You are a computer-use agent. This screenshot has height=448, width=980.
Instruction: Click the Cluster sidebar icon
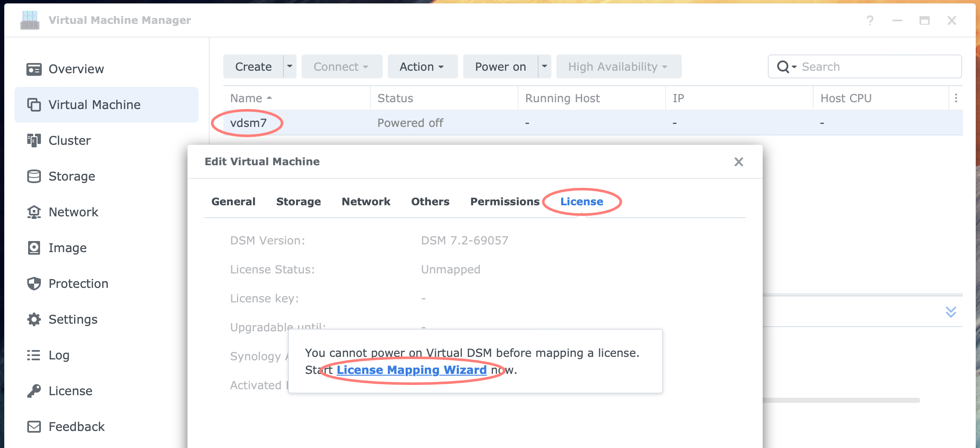(x=34, y=141)
